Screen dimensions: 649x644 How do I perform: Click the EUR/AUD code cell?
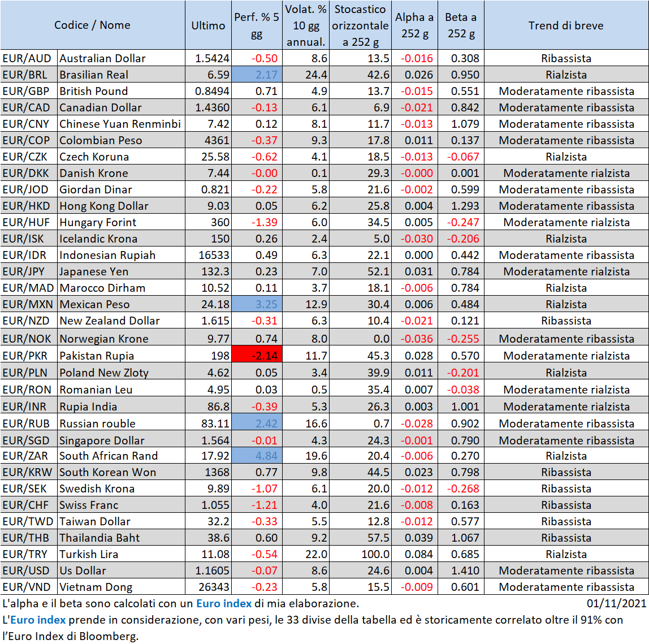pyautogui.click(x=29, y=58)
